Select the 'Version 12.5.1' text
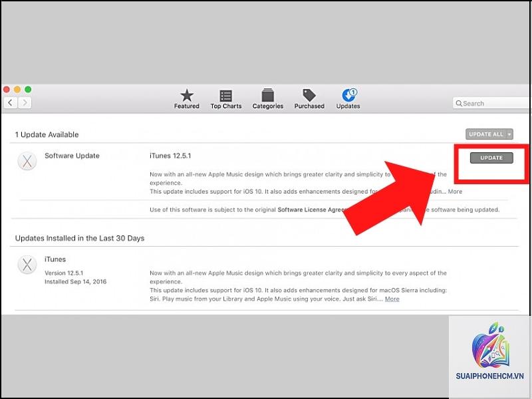This screenshot has height=399, width=532. (64, 273)
